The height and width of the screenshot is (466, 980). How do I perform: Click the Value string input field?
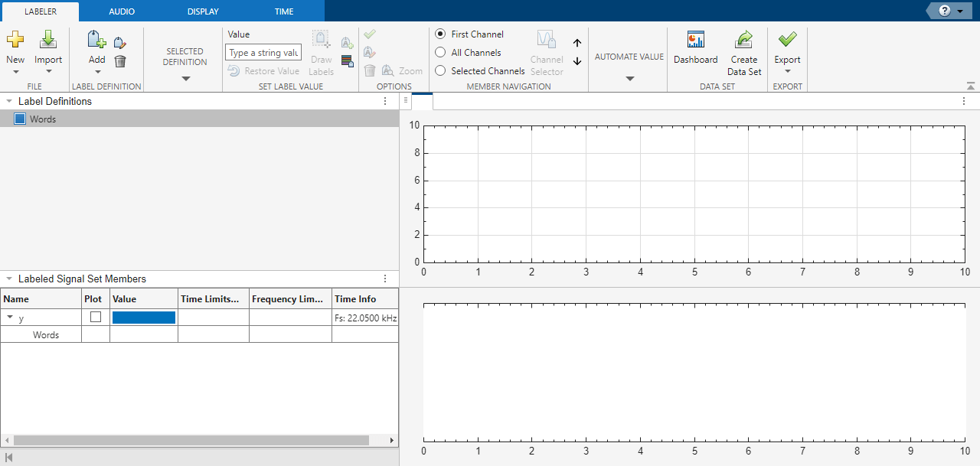263,53
